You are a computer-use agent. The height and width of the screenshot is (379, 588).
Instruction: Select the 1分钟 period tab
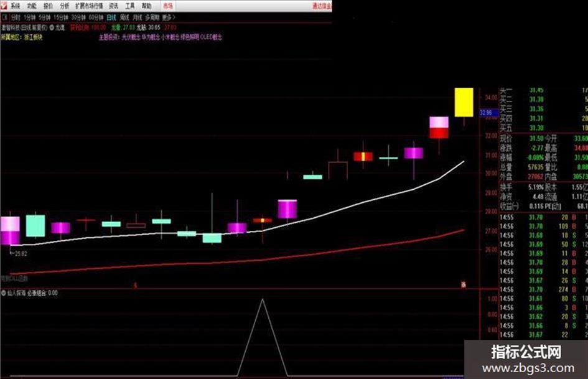point(29,17)
